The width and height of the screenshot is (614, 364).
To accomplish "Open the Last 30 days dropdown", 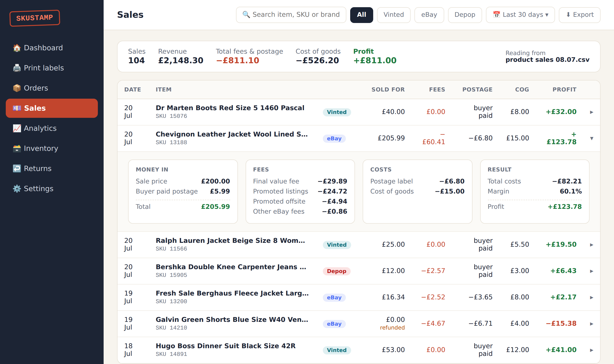I will coord(520,15).
